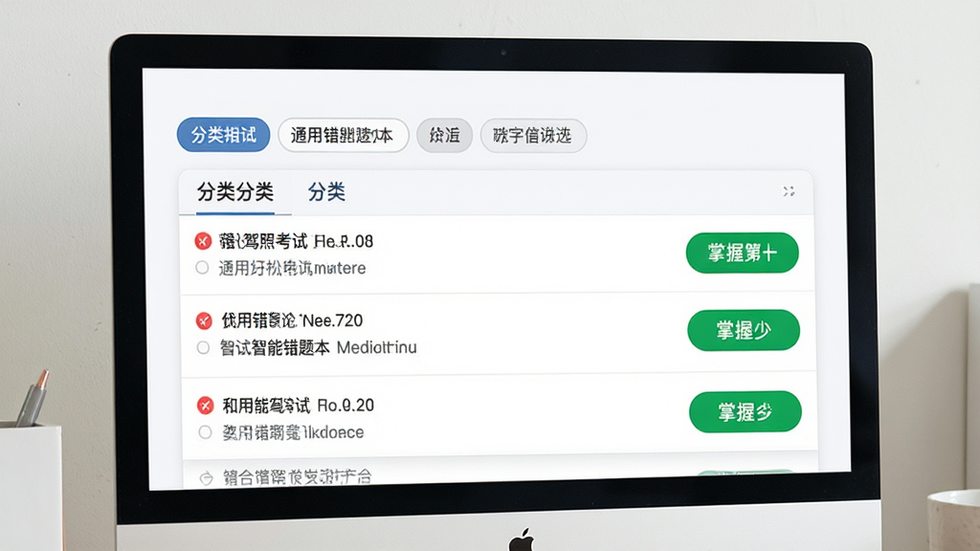Screen dimensions: 980x551
Task: Switch to the blue 分类 tab
Action: tap(326, 191)
